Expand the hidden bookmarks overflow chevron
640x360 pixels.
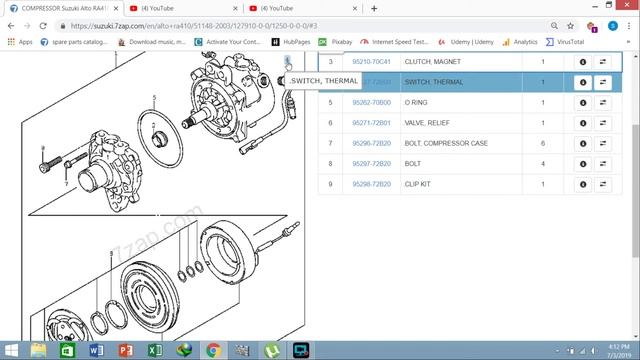(x=628, y=42)
